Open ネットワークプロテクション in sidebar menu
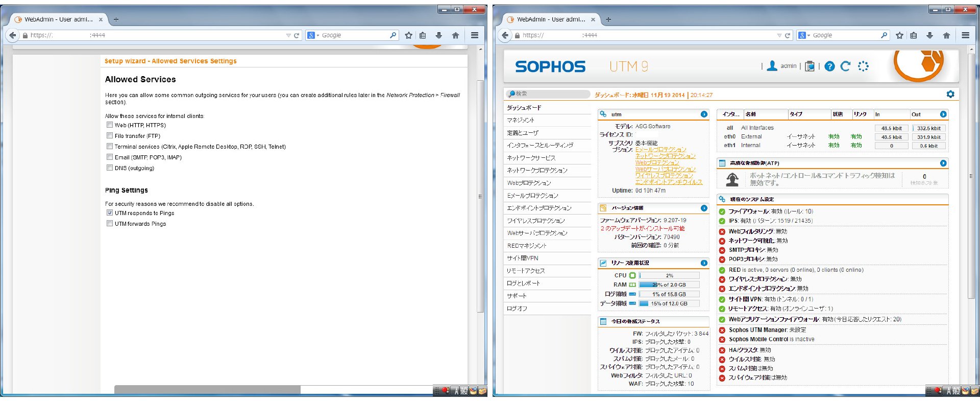The image size is (980, 402). (x=547, y=170)
